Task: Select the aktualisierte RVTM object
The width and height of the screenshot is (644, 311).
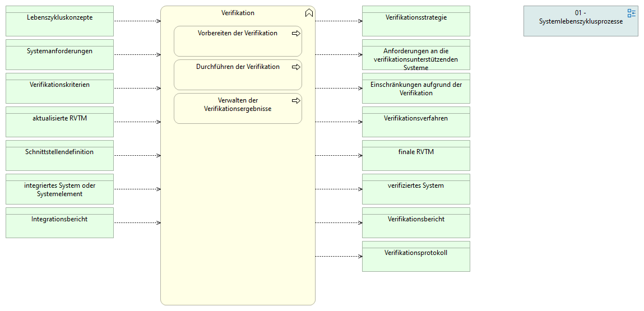Action: coord(59,122)
